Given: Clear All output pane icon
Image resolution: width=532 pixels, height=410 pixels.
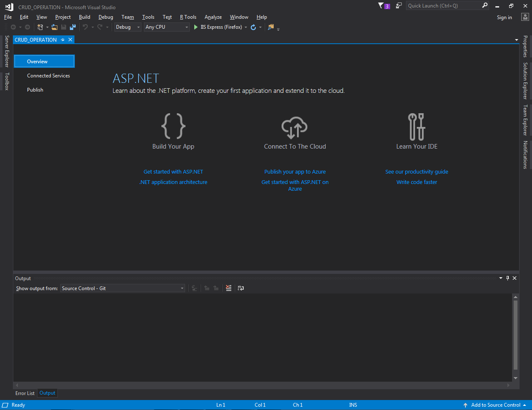Looking at the screenshot, I should click(229, 288).
